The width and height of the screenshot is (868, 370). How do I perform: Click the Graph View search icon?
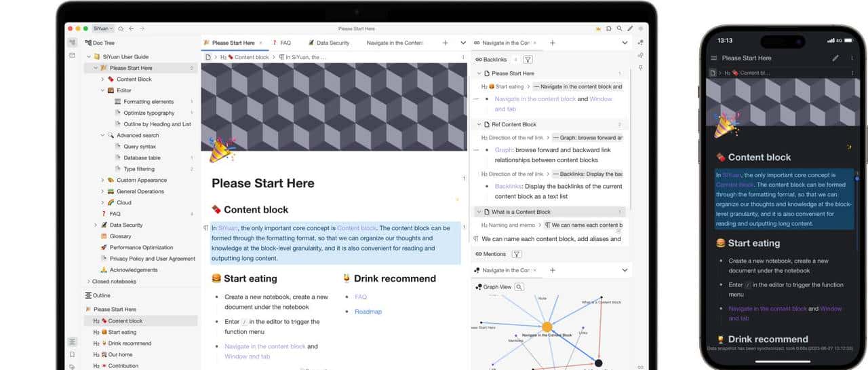(519, 287)
